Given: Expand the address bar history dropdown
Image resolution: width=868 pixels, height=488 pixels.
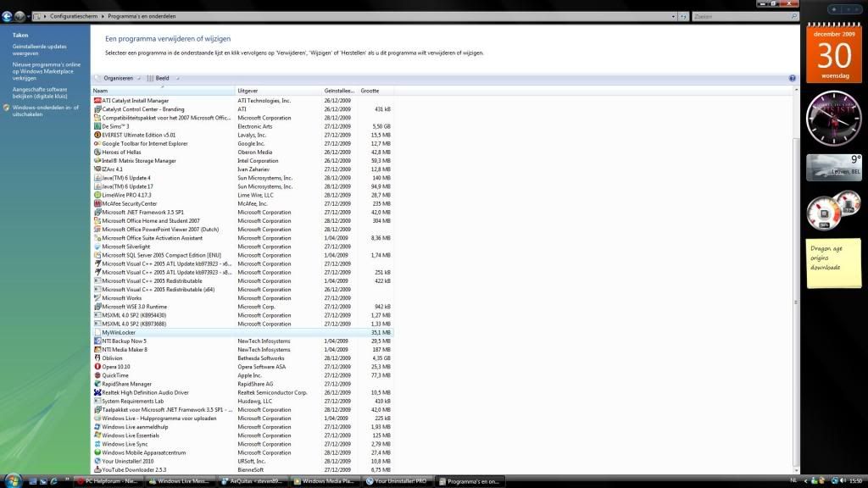Looking at the screenshot, I should [672, 15].
